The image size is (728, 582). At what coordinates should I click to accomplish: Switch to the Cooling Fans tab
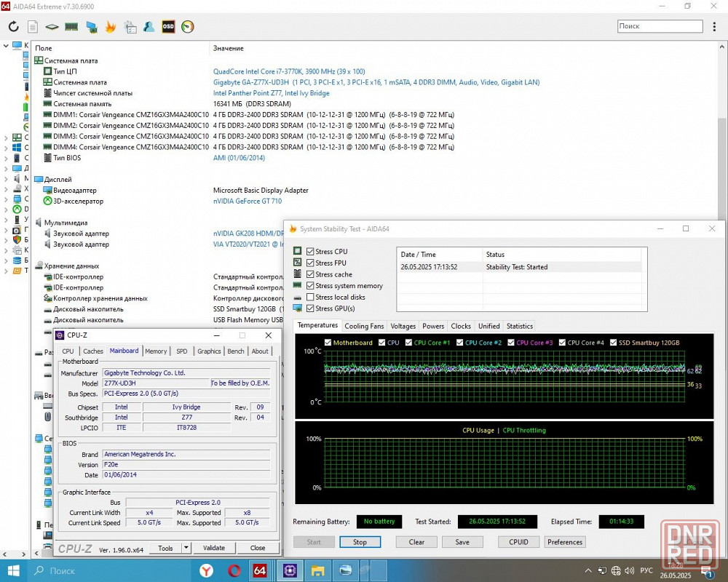point(364,326)
